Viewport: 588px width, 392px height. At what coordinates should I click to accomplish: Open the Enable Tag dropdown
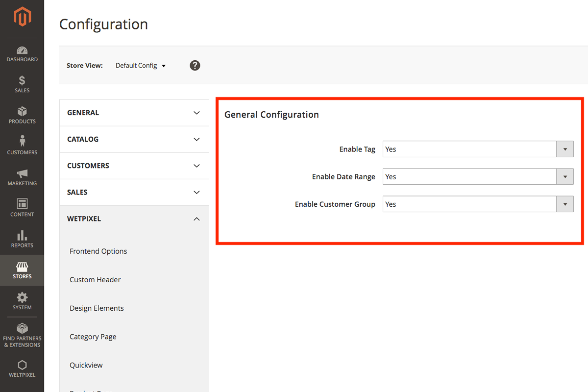coord(478,149)
